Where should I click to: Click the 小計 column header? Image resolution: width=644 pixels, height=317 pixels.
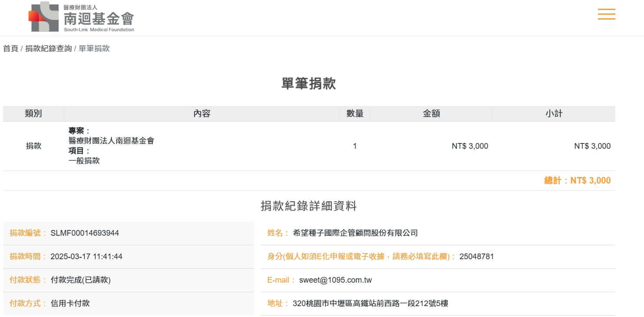(x=554, y=114)
